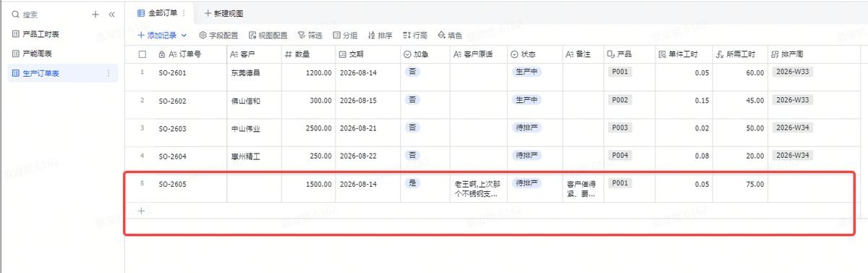Select the 客户原话 cell starting 老王啊
The width and height of the screenshot is (868, 273).
478,189
